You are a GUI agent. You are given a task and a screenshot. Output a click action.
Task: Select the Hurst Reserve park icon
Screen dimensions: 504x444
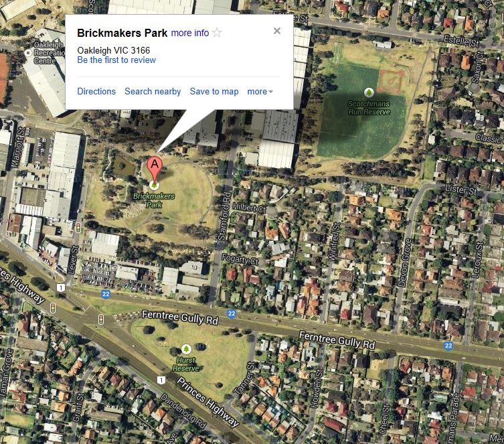pos(186,349)
